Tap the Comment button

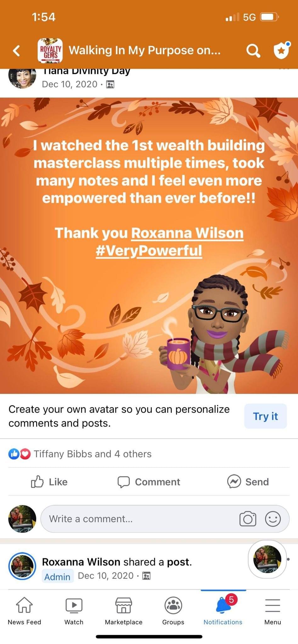pos(149,482)
